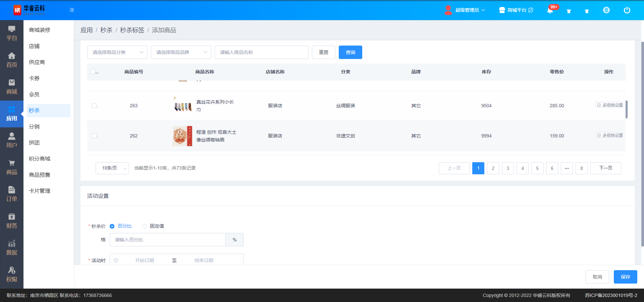Open the 首页 home sidebar icon
644x302 pixels.
coord(12,60)
